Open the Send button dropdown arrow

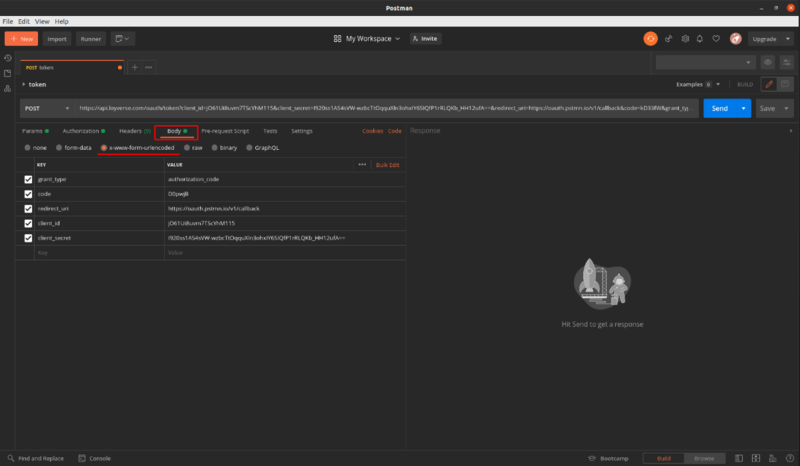click(x=743, y=108)
